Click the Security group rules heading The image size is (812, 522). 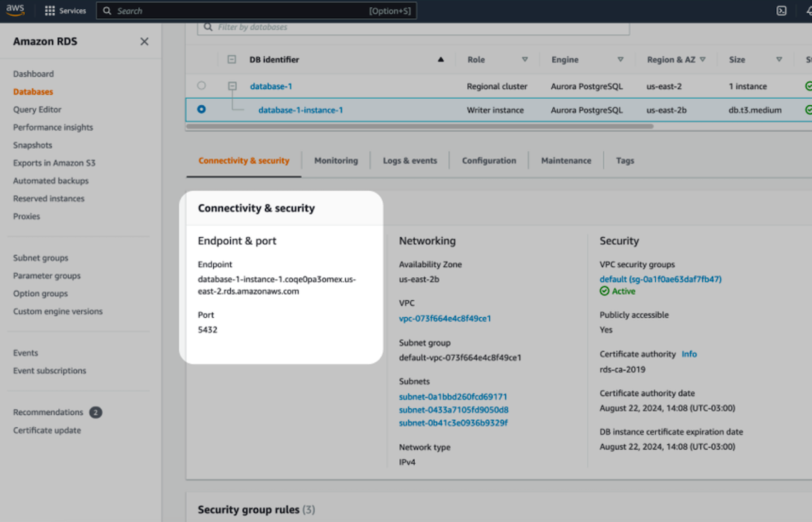point(256,510)
